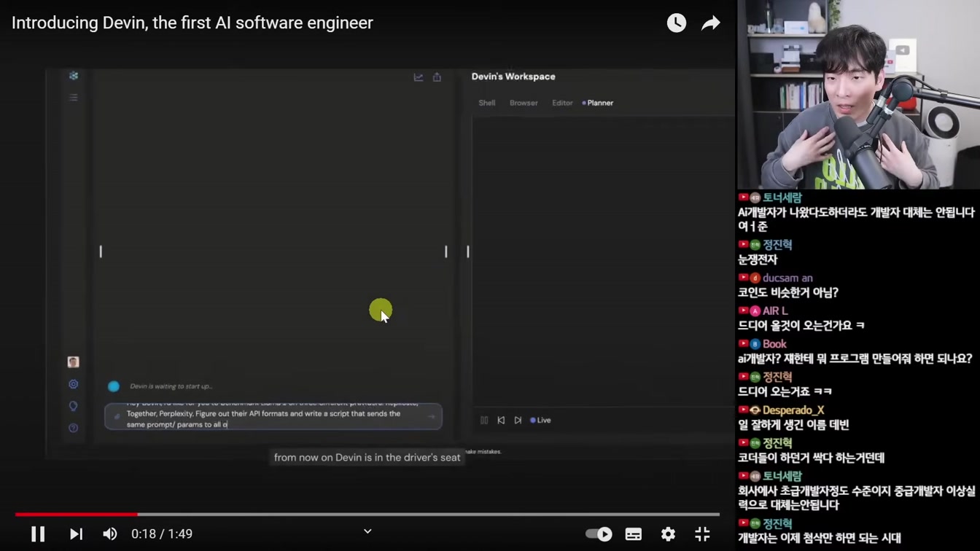Click the streamer webcam thumbnail
The image size is (980, 551).
pos(859,95)
